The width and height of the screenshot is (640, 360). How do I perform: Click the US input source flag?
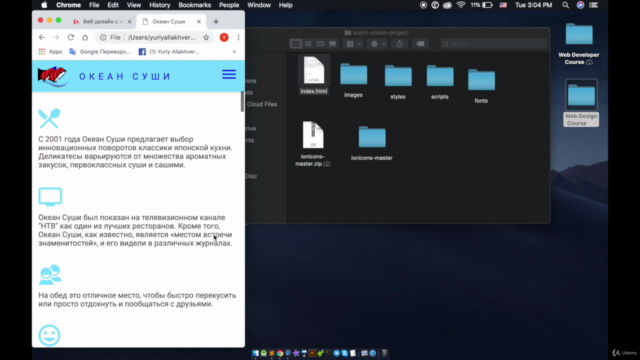pyautogui.click(x=503, y=5)
